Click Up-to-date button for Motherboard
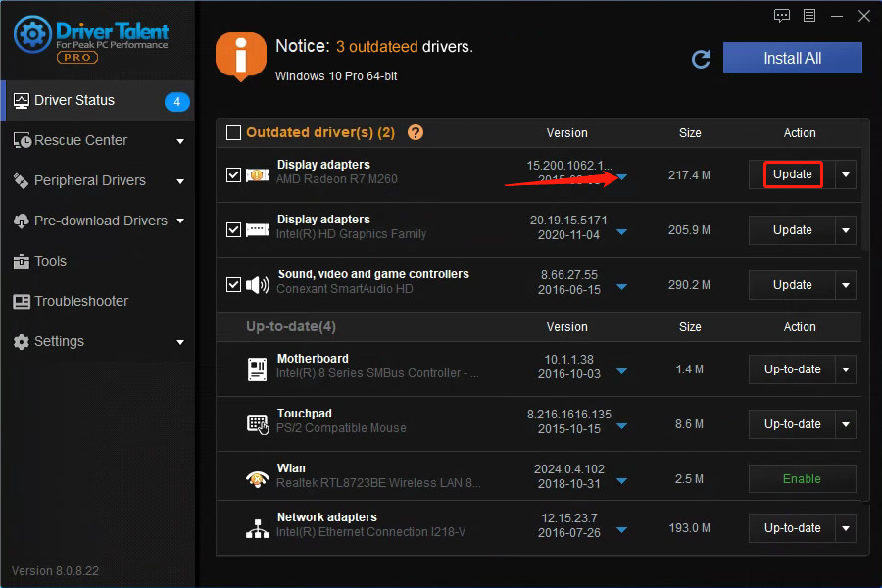Screen dimensions: 882x588 [792, 369]
